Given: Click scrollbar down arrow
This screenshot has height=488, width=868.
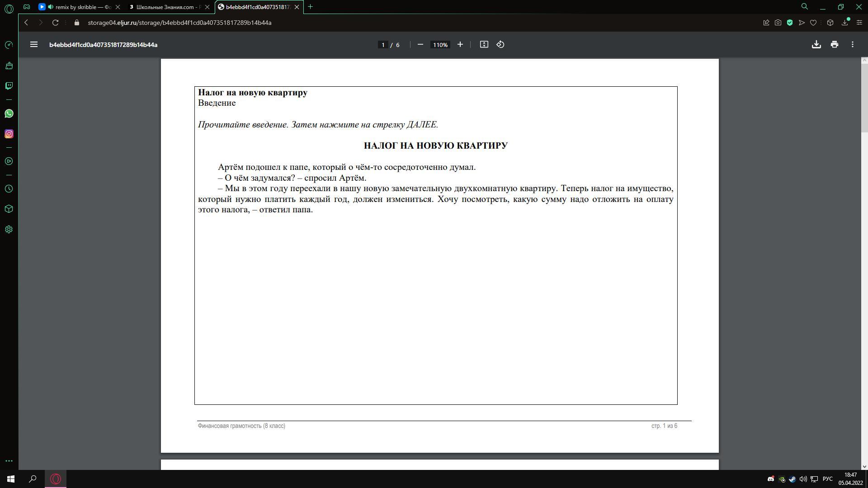Looking at the screenshot, I should click(x=864, y=467).
